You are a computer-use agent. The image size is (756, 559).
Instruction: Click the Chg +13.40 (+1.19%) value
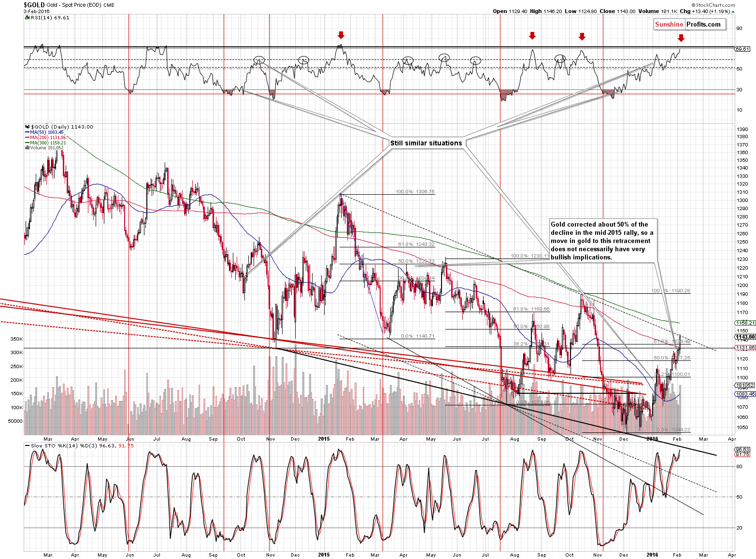(x=707, y=11)
